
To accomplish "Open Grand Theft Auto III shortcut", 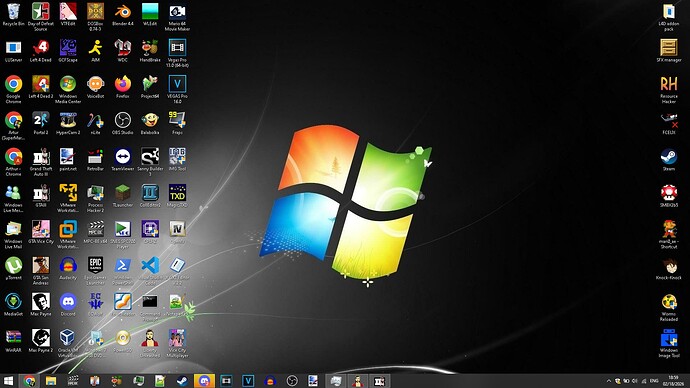I will tap(40, 162).
